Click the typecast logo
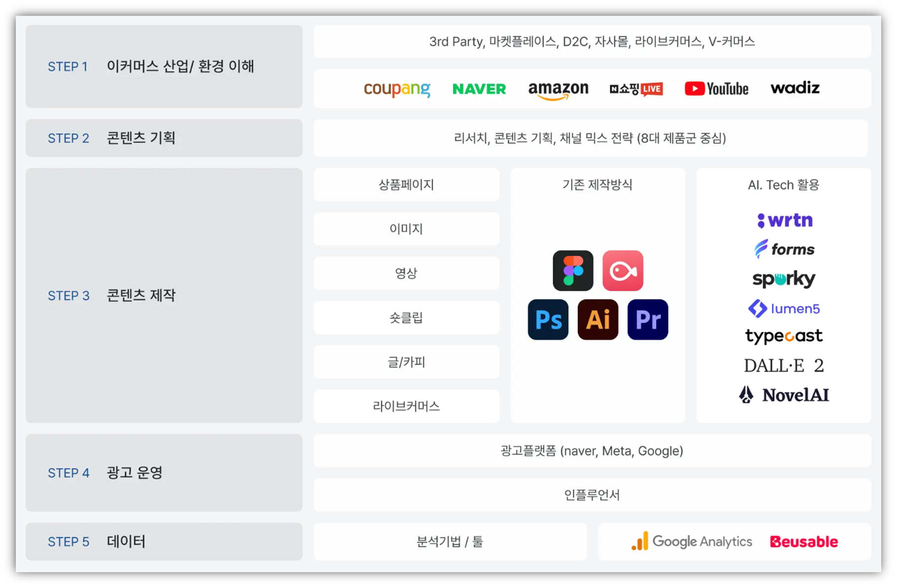This screenshot has width=897, height=588. coord(784,336)
